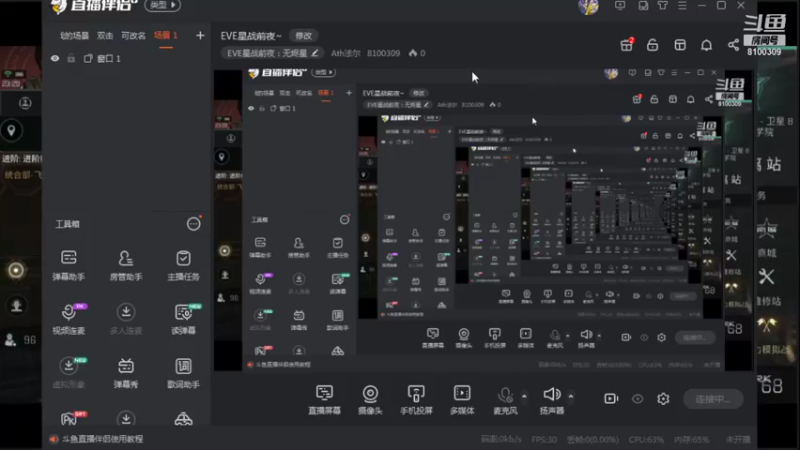Add a 摄像头 camera source
Screen dimensions: 800x450
pos(370,399)
